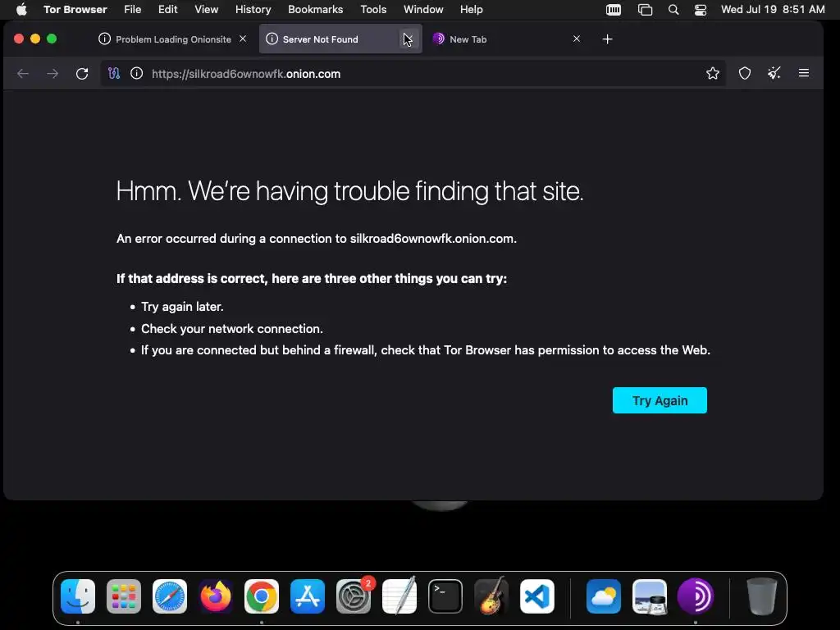Open Launchpad from the Dock
840x630 pixels.
[124, 596]
